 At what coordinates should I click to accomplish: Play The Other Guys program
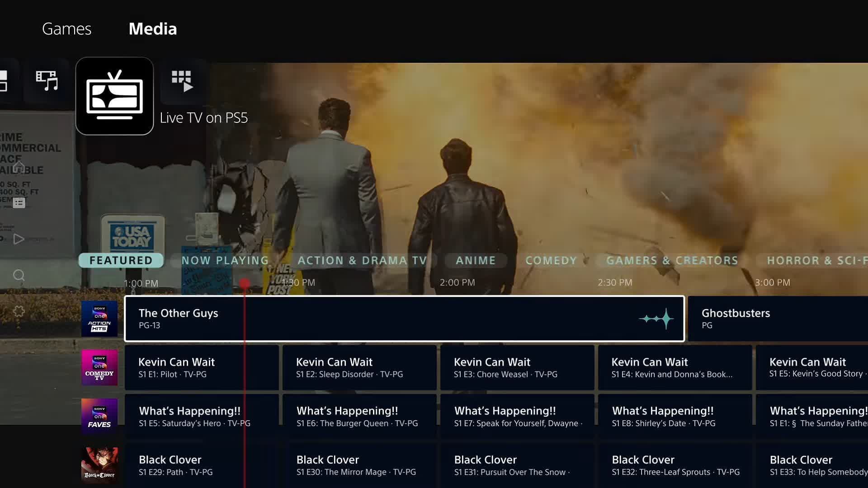click(x=404, y=319)
